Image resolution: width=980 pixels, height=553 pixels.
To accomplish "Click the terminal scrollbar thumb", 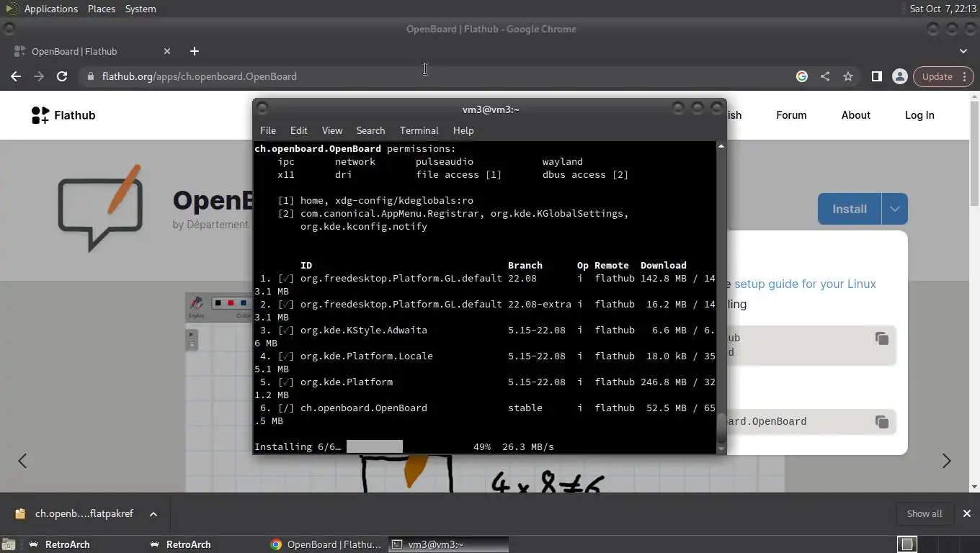I will [x=721, y=428].
